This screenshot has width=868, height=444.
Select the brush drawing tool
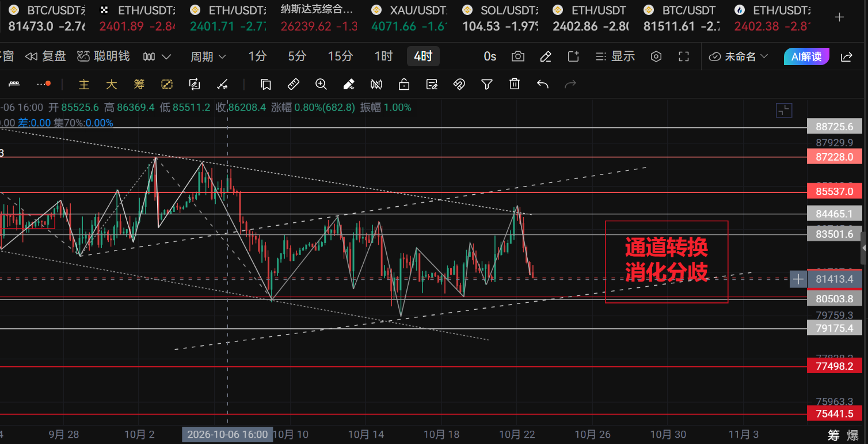(349, 85)
